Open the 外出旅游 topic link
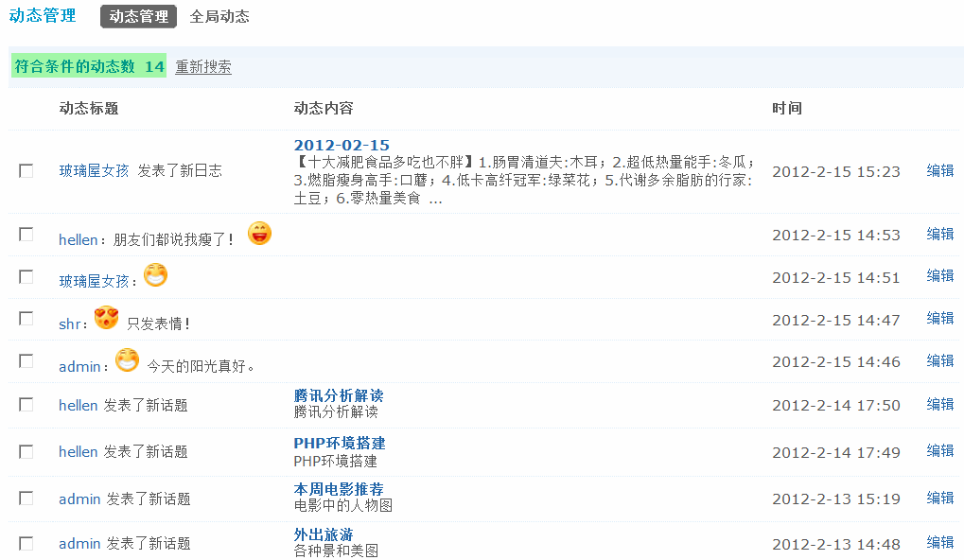964x560 pixels. (x=324, y=534)
